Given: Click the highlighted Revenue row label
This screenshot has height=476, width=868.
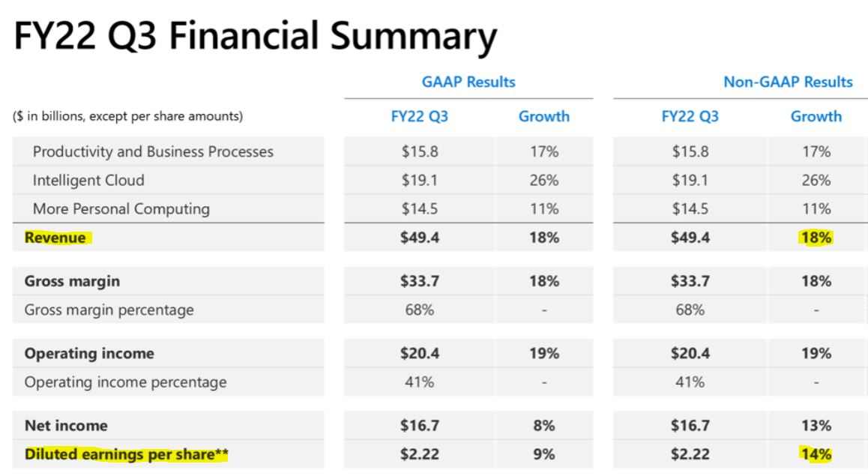Looking at the screenshot, I should click(55, 238).
